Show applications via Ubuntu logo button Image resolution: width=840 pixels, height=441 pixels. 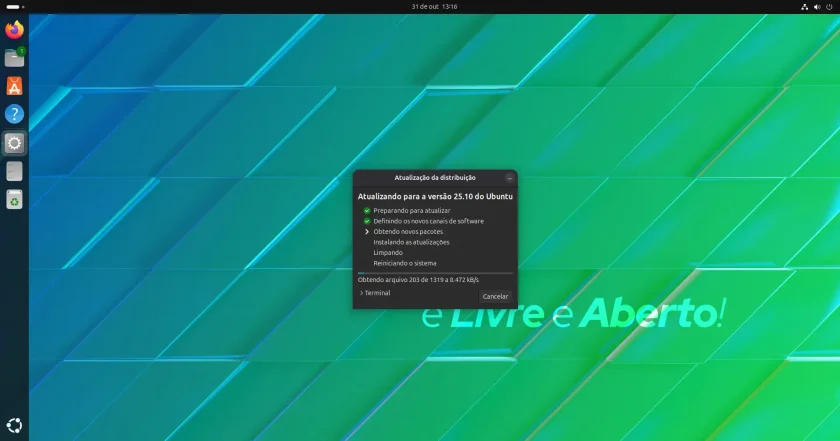click(x=14, y=425)
